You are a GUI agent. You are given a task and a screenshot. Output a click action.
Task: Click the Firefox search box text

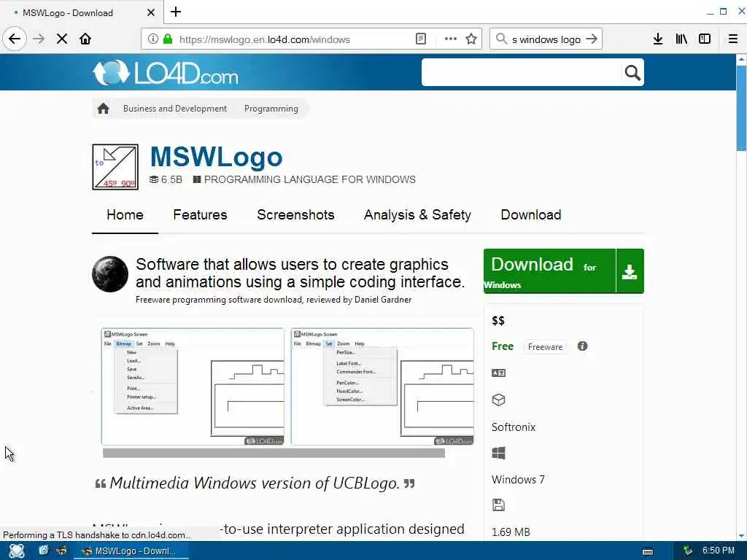click(546, 39)
